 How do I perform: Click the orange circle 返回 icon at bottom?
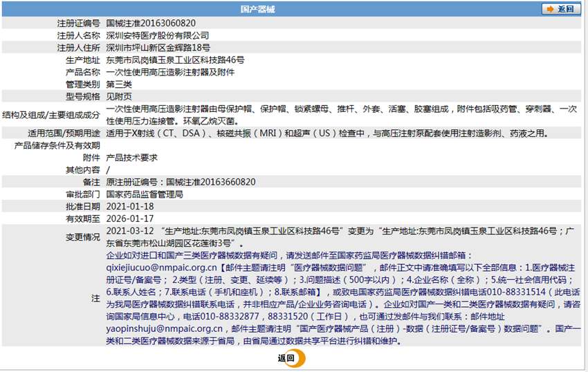[292, 358]
